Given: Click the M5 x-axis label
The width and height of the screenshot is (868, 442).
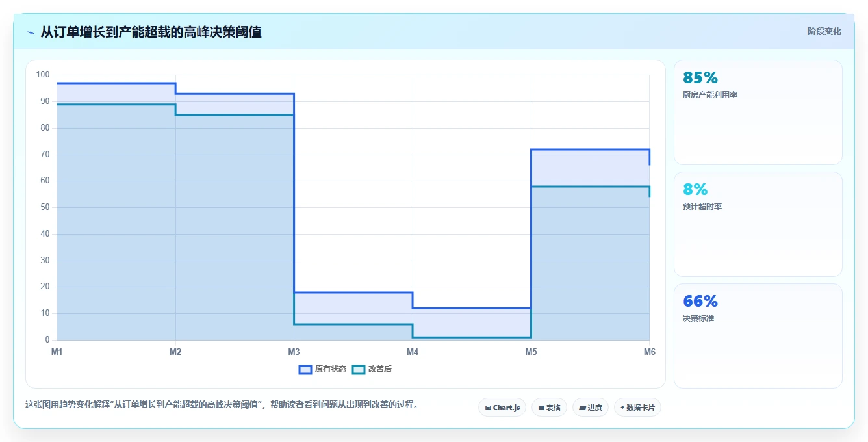Looking at the screenshot, I should (x=531, y=352).
